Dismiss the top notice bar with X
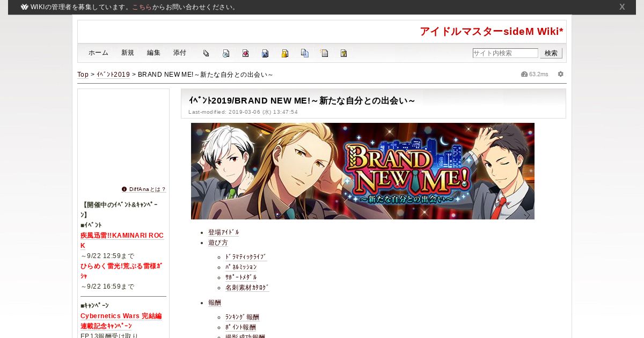 [622, 7]
